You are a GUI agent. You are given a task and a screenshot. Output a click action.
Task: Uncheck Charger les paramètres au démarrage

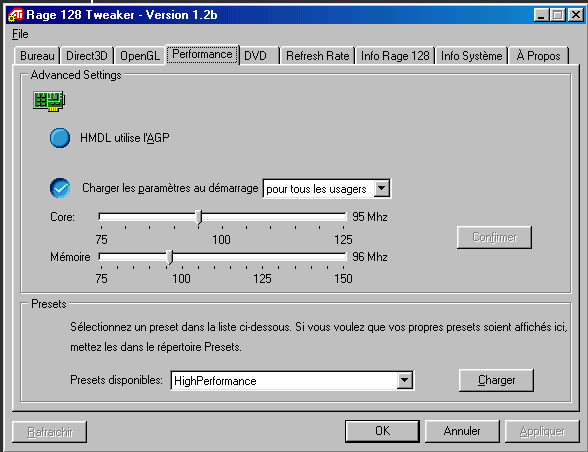click(60, 188)
